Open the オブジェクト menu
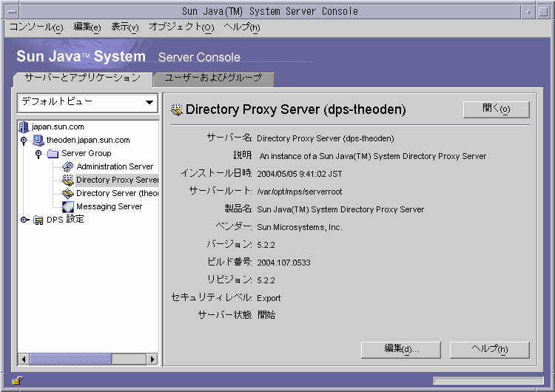Screen dimensions: 555x392 pyautogui.click(x=181, y=27)
